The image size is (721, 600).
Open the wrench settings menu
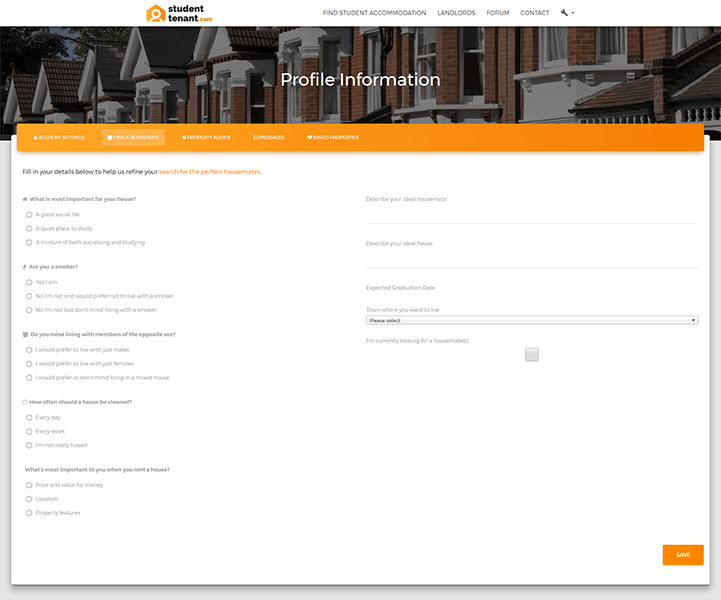567,13
